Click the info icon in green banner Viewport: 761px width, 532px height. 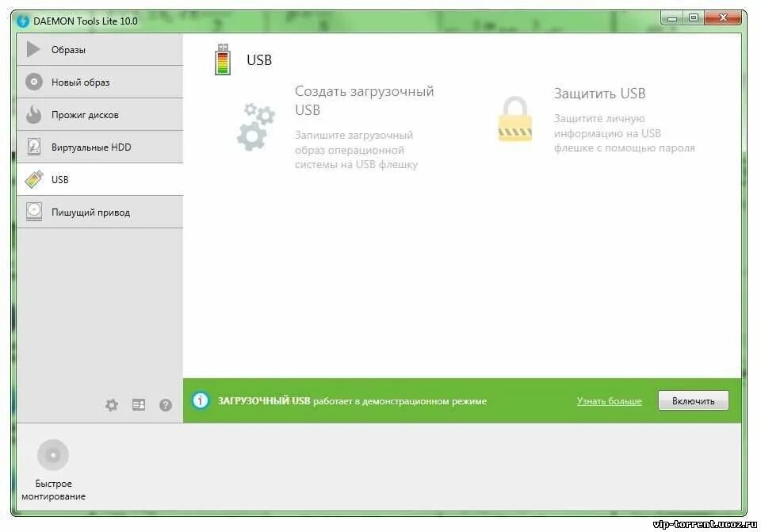coord(201,400)
